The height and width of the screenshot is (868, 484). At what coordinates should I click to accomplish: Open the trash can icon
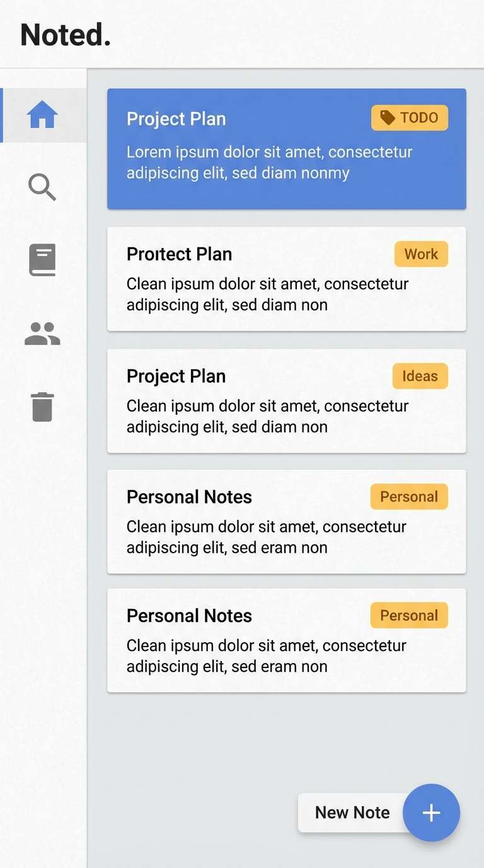click(x=42, y=408)
